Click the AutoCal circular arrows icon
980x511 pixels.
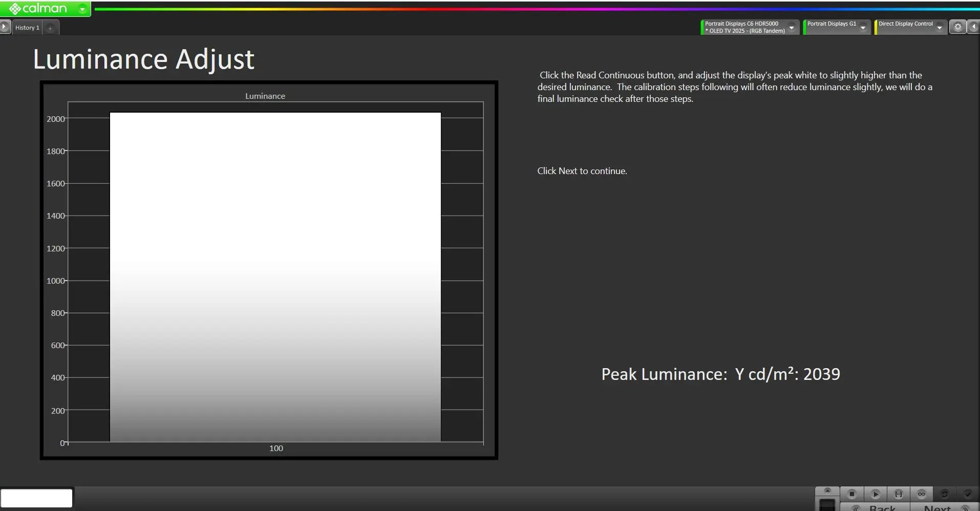[x=945, y=494]
